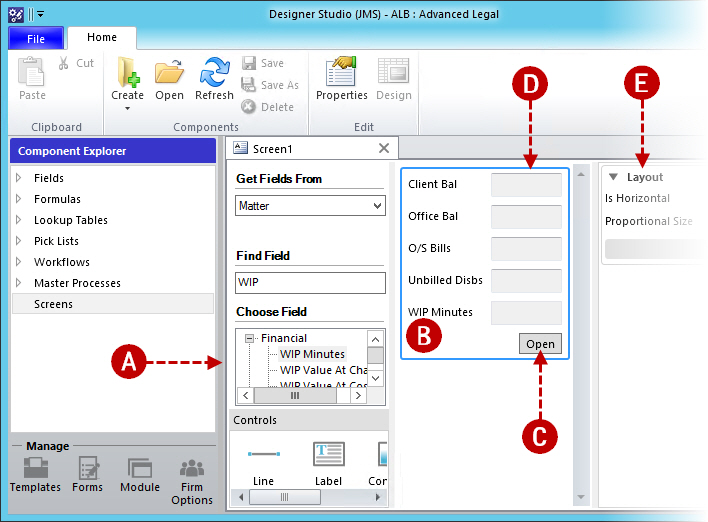Expand the Fields tree node

(18, 178)
